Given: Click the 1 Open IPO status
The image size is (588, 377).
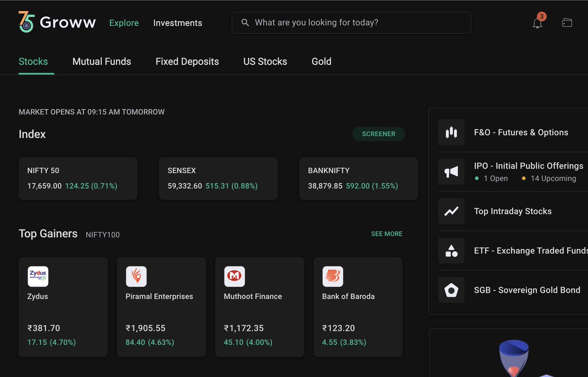Looking at the screenshot, I should click(491, 178).
